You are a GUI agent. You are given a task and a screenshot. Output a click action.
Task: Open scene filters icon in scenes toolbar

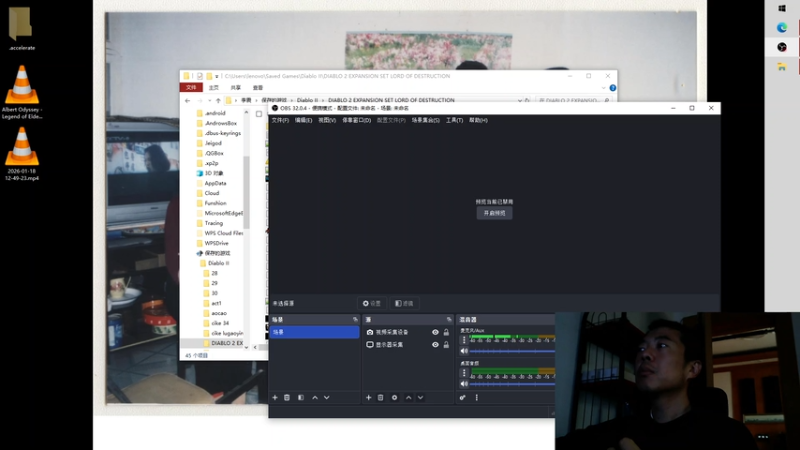pos(301,397)
